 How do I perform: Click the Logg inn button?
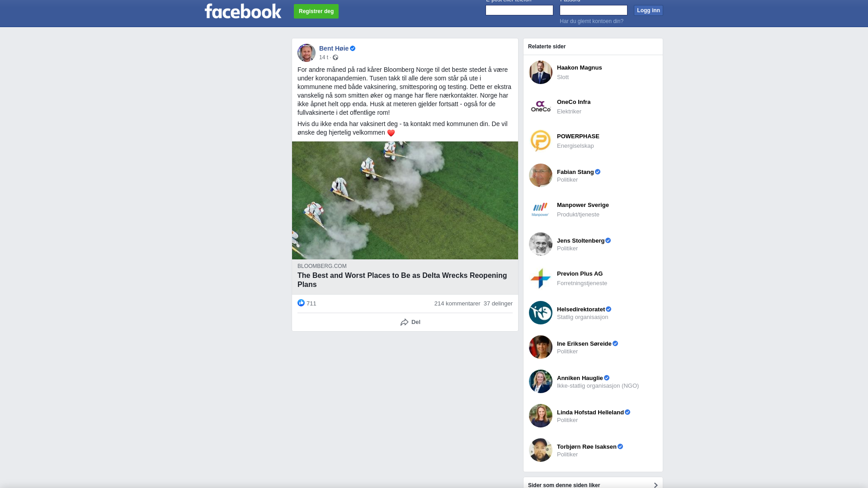pyautogui.click(x=648, y=10)
